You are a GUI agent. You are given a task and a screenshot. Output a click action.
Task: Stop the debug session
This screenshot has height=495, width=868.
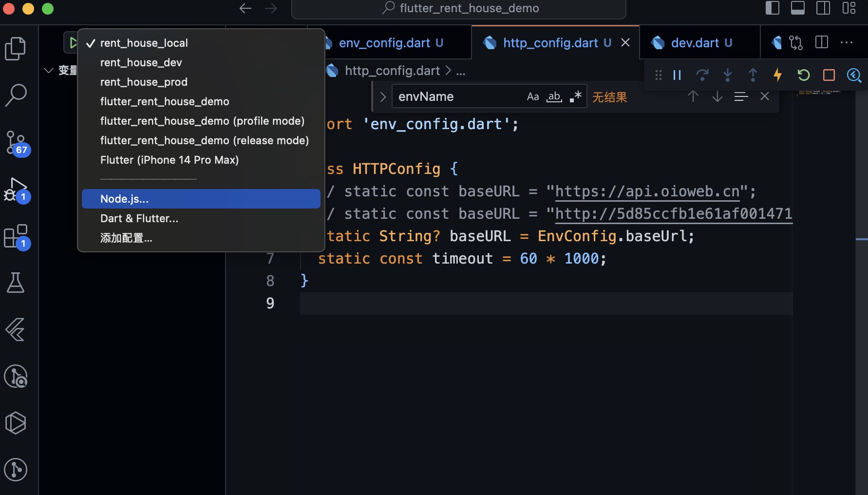tap(829, 75)
